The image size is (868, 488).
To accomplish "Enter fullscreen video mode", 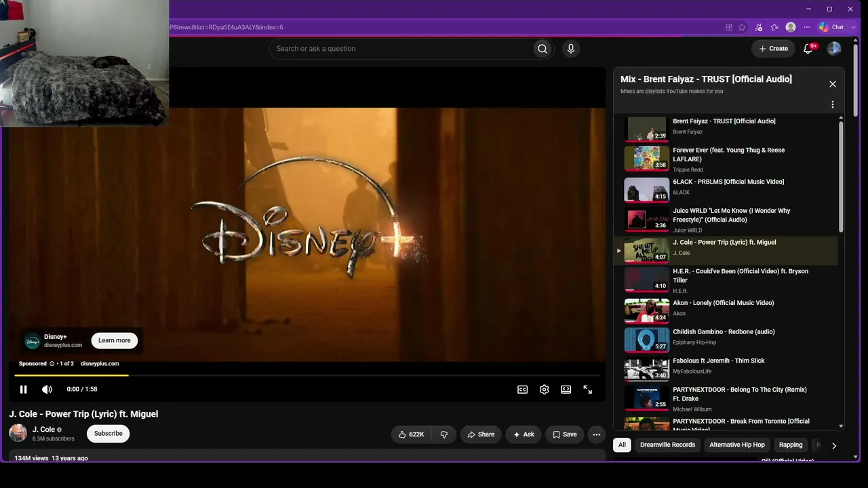I will [x=588, y=389].
